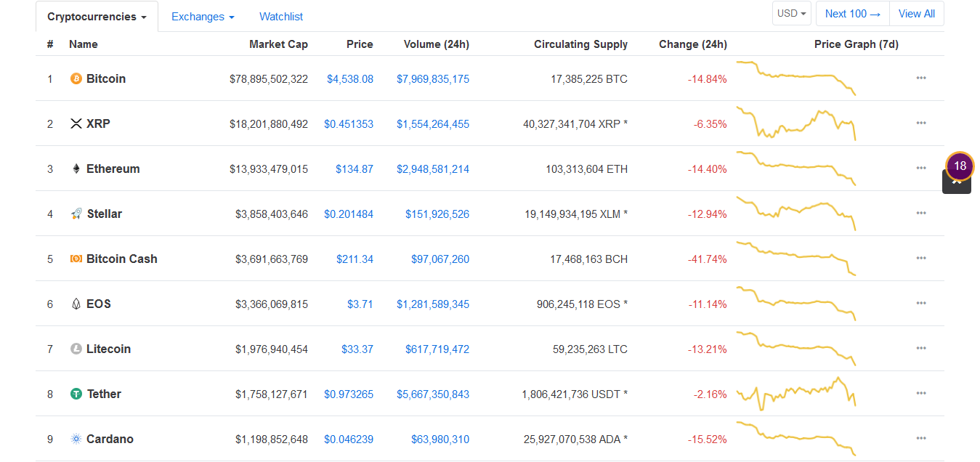Click Bitcoin Cash change -41.74%
The width and height of the screenshot is (980, 462).
click(x=708, y=259)
